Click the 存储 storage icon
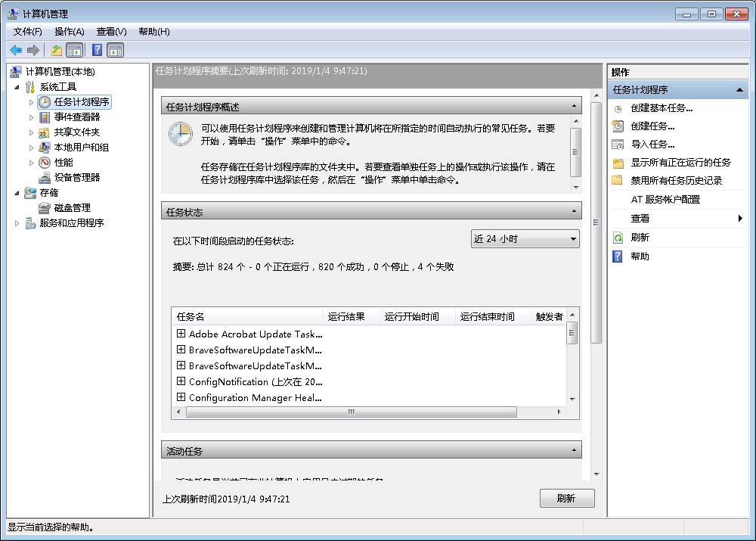The height and width of the screenshot is (541, 756). 30,193
